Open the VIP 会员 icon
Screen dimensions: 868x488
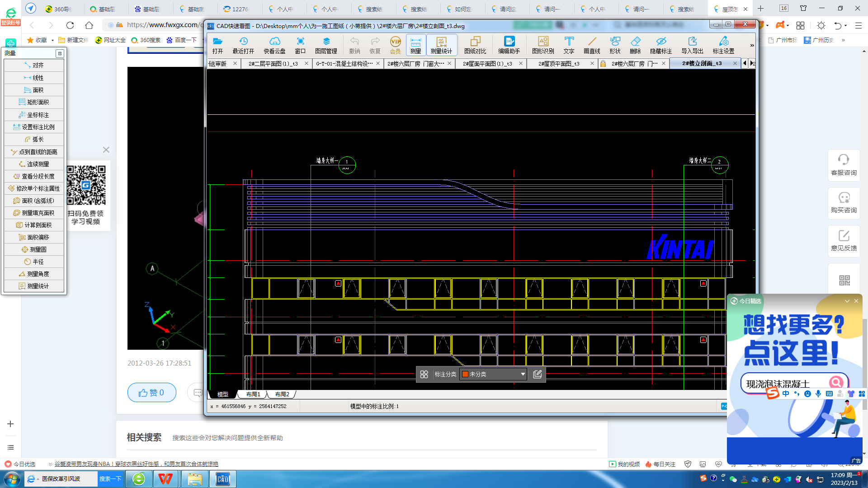tap(395, 45)
